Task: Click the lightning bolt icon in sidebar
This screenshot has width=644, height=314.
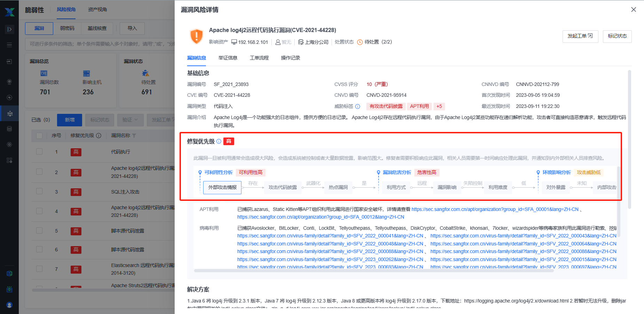Action: click(x=9, y=97)
